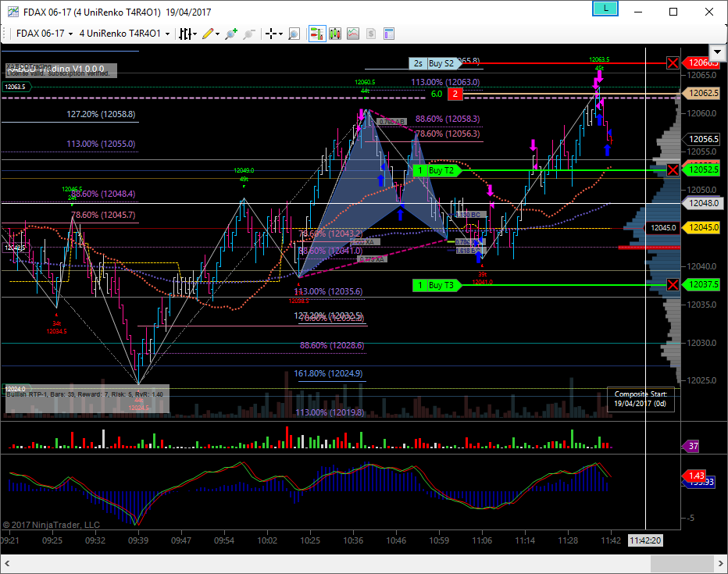Click the green 12037.5 price marker

point(701,284)
